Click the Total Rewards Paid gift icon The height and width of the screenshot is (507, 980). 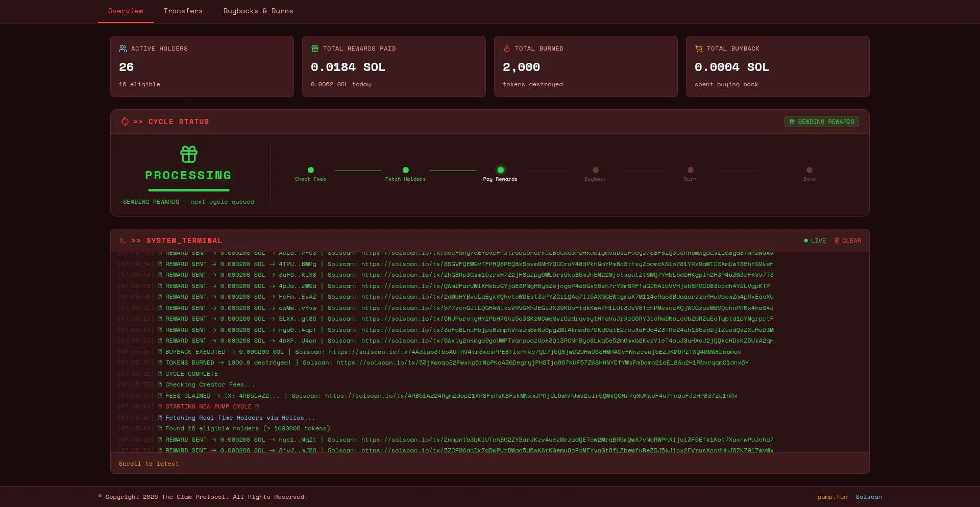coord(315,49)
